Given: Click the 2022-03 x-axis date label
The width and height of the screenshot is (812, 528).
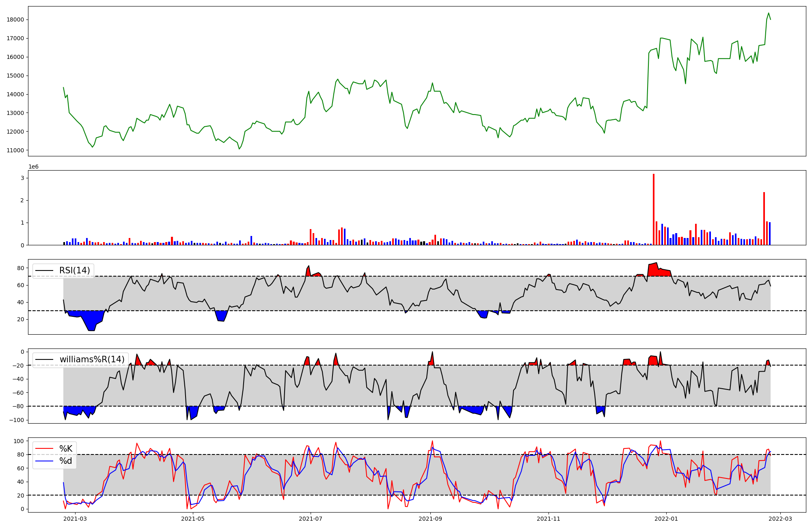Looking at the screenshot, I should [780, 519].
